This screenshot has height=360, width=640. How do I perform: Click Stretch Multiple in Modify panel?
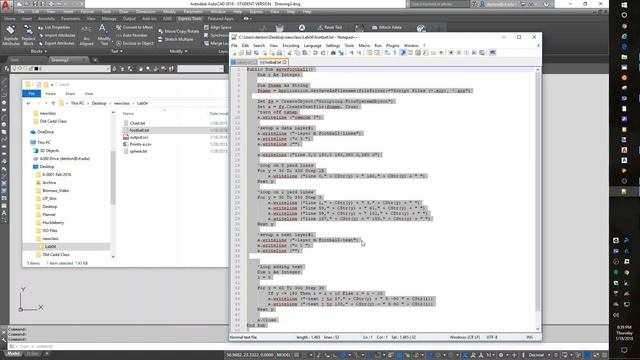[x=176, y=39]
